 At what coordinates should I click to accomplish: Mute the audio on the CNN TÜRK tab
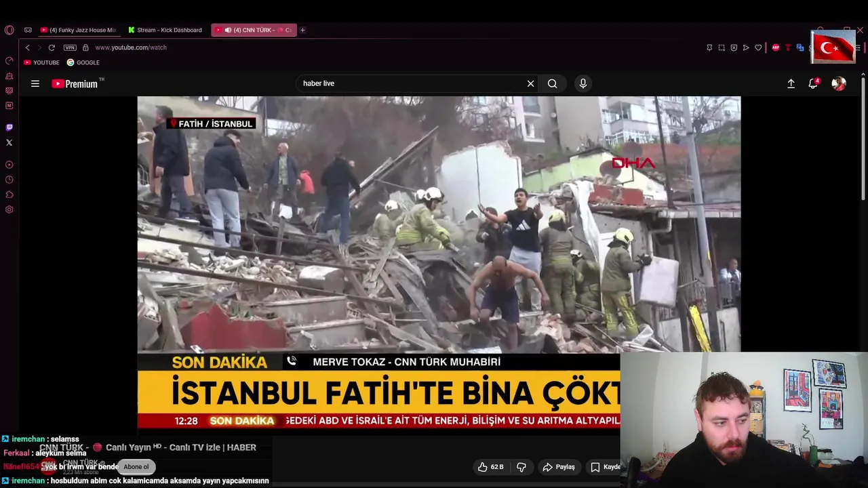tap(228, 30)
